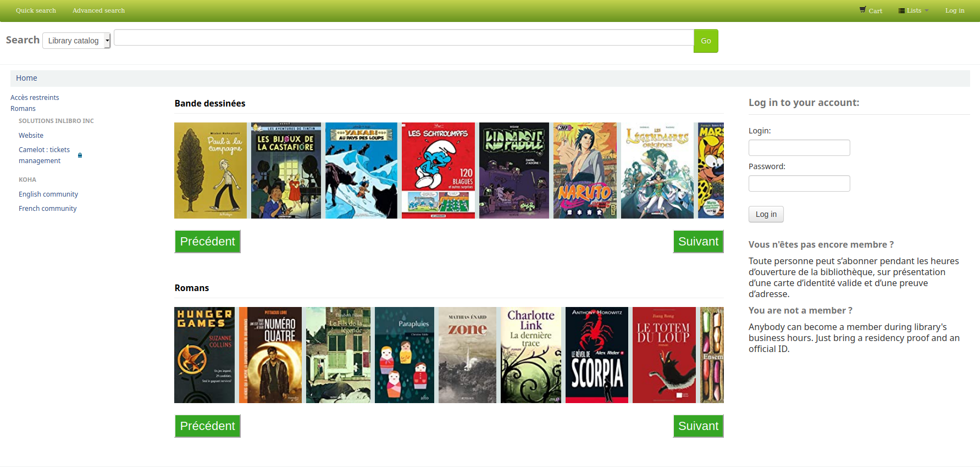Click the main catalog search box
980x469 pixels.
point(403,38)
